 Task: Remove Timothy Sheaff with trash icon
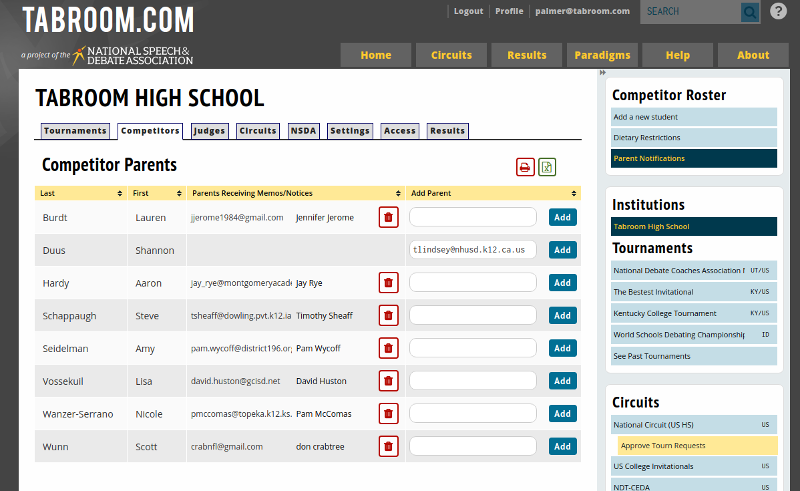point(389,316)
